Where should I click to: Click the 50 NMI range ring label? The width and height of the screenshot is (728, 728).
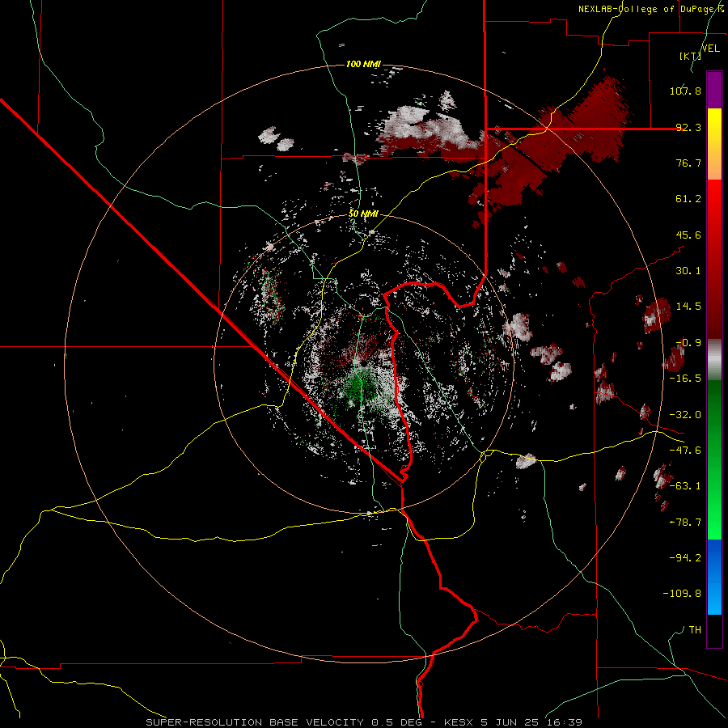pos(363,214)
